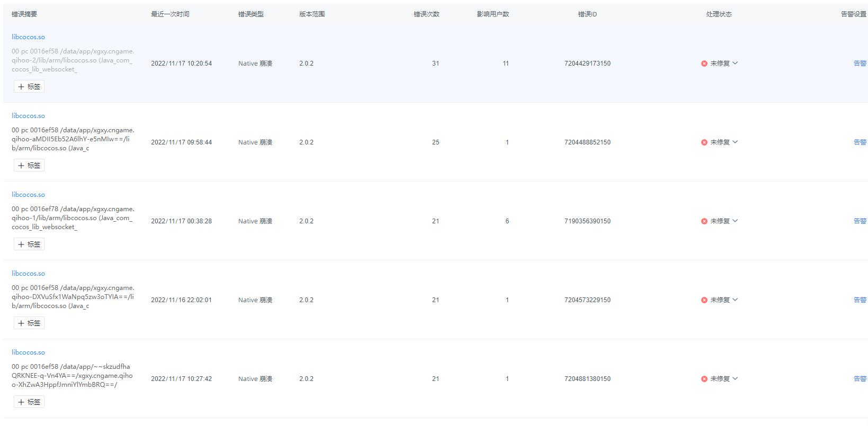The image size is (868, 426).
Task: Add tag to the skzudfha error row
Action: 29,402
